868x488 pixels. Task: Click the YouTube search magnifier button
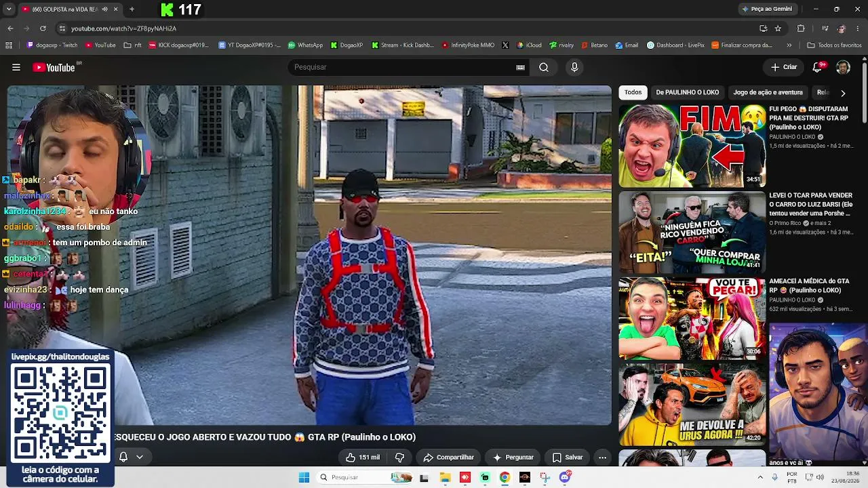click(x=544, y=67)
